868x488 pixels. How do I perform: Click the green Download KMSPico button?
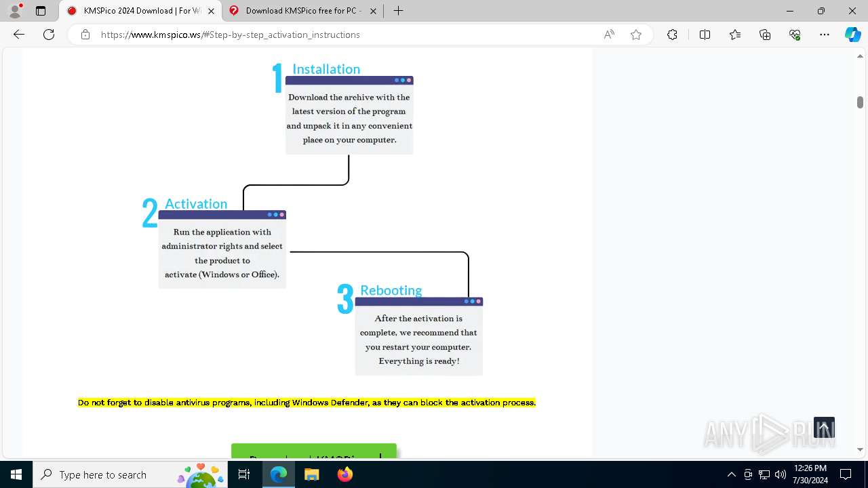point(314,452)
